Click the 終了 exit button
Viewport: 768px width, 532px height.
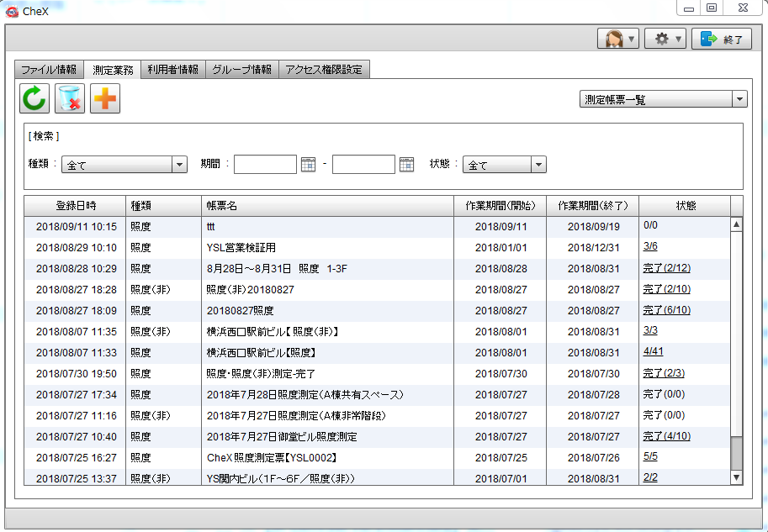click(x=722, y=38)
